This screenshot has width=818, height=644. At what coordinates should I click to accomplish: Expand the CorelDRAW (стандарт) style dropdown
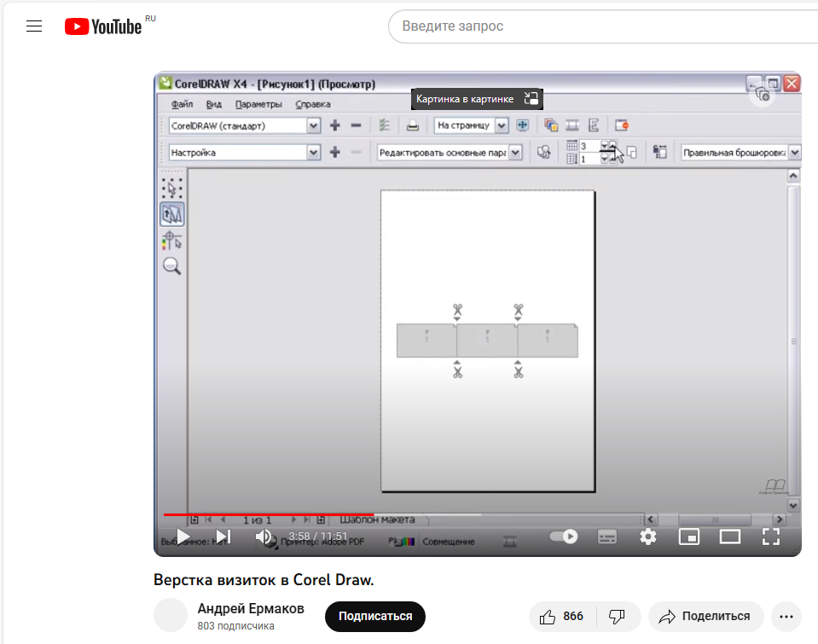click(313, 125)
